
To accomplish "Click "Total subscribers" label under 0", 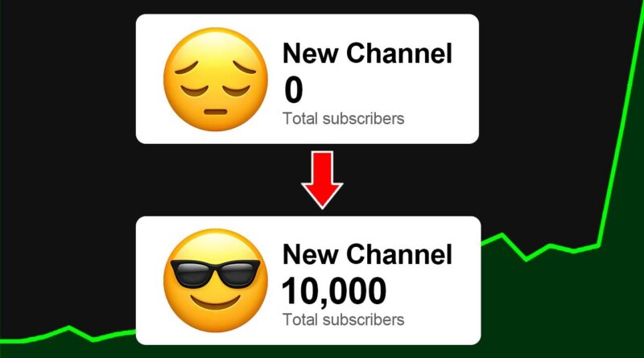I will click(x=344, y=118).
